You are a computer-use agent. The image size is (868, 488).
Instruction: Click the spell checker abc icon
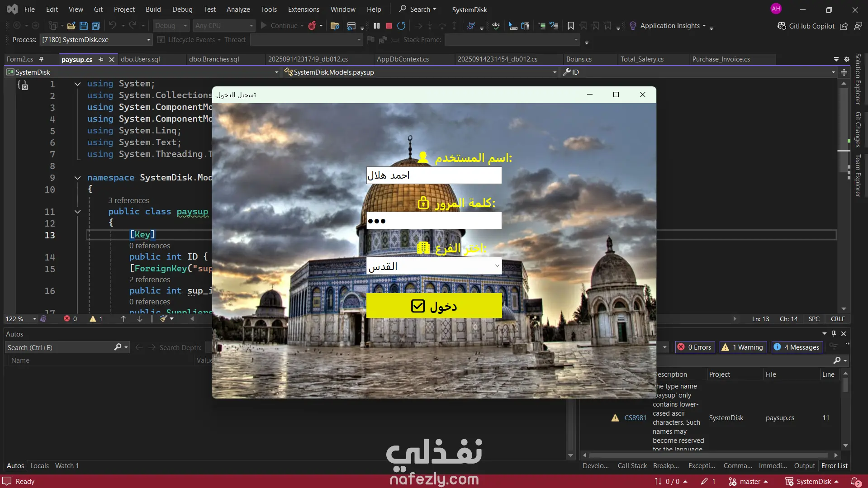(x=496, y=26)
